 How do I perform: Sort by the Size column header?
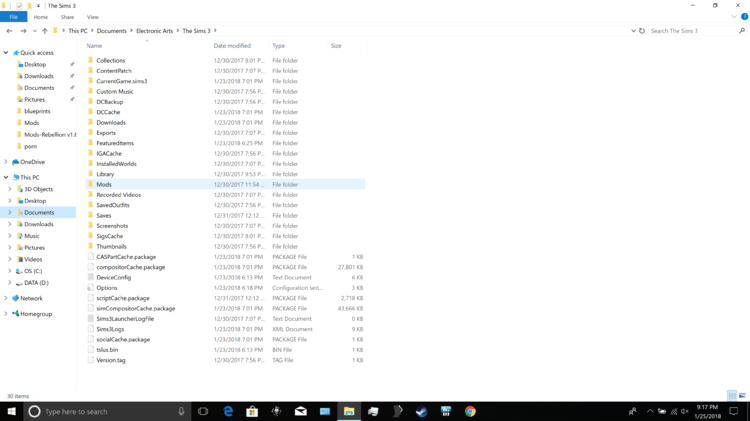(x=336, y=46)
